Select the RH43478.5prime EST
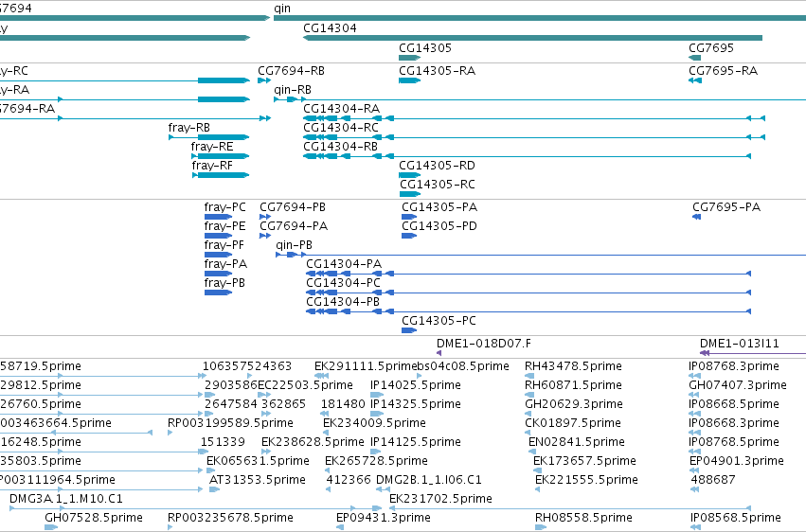The image size is (806, 532). 529,376
